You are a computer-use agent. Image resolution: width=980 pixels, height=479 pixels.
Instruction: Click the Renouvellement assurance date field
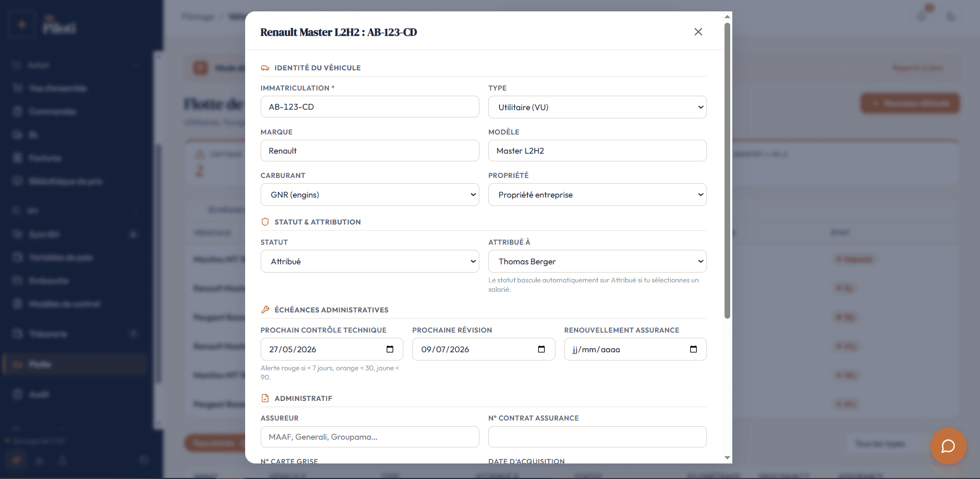635,349
